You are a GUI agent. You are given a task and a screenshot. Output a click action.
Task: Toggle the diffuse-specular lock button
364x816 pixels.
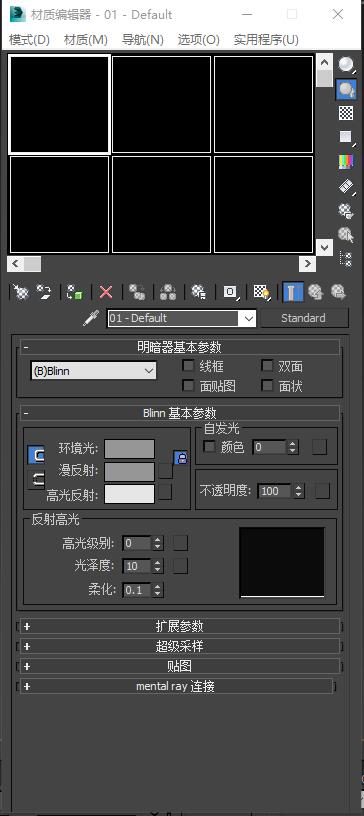coord(36,480)
